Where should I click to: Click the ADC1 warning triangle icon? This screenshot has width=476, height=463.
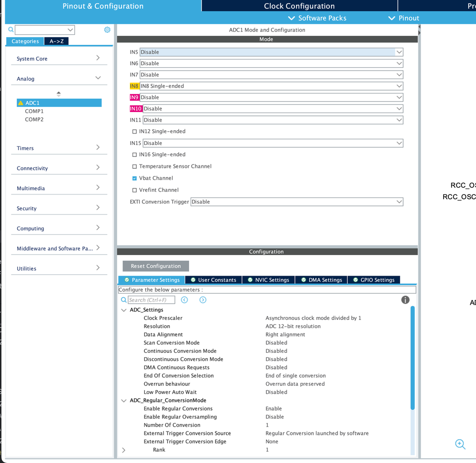tap(20, 103)
